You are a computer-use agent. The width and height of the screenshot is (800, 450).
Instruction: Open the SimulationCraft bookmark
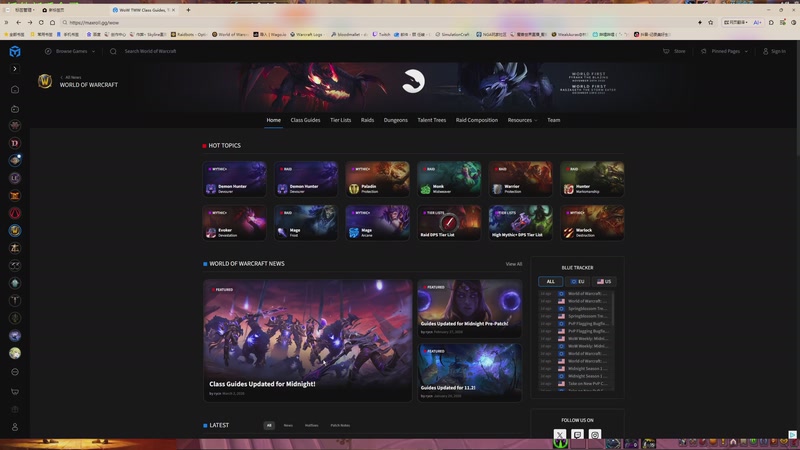pyautogui.click(x=452, y=35)
